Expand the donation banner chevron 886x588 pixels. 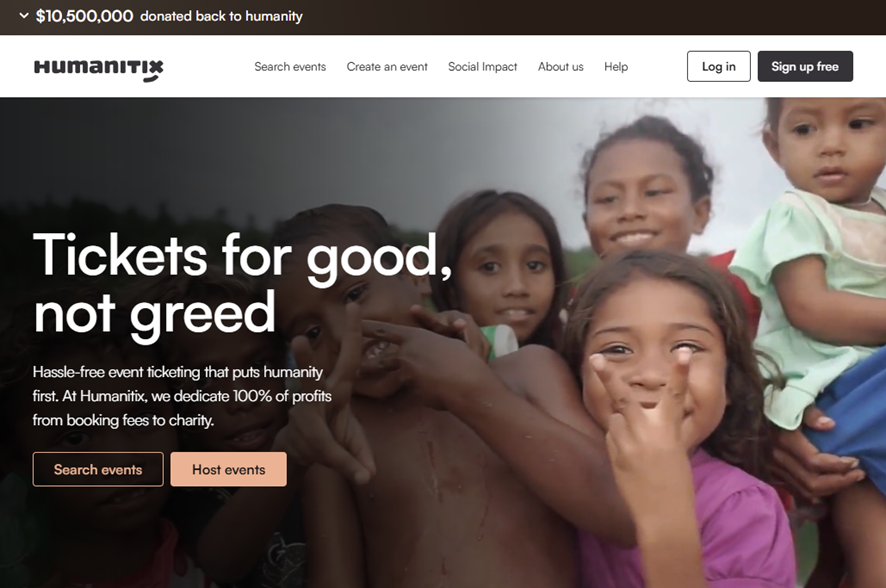[x=24, y=16]
